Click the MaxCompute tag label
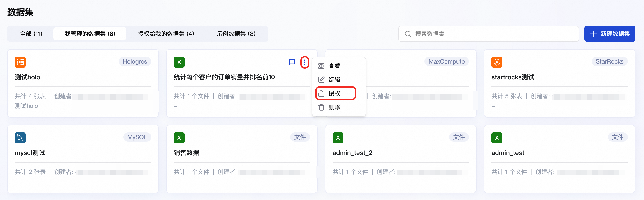Screen dimensions: 644x200 click(x=446, y=61)
